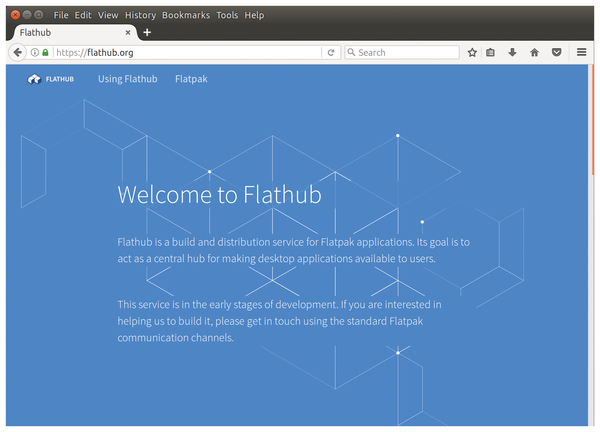600x432 pixels.
Task: Open the Using Flathub link
Action: (127, 79)
